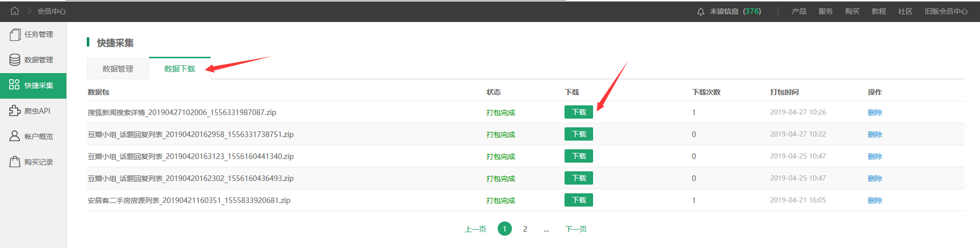The image size is (980, 248).
Task: Delete the 搜狐新闻搜索详情 package
Action: pyautogui.click(x=875, y=112)
